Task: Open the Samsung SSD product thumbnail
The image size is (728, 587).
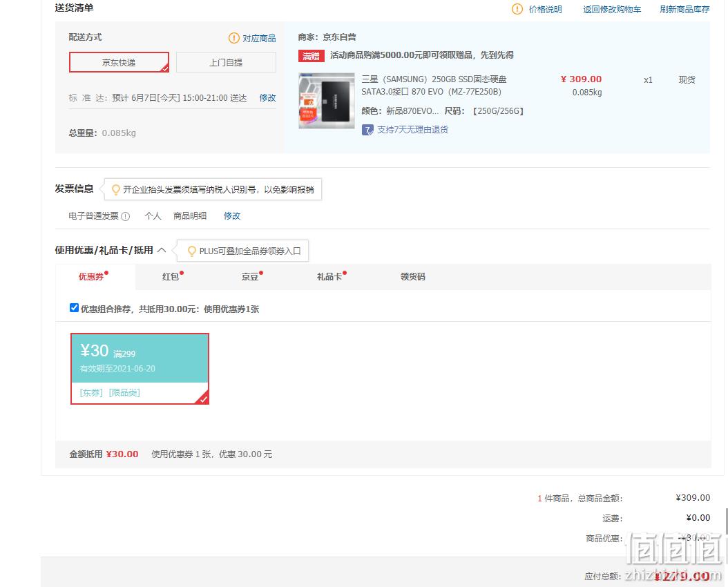Action: pos(327,100)
